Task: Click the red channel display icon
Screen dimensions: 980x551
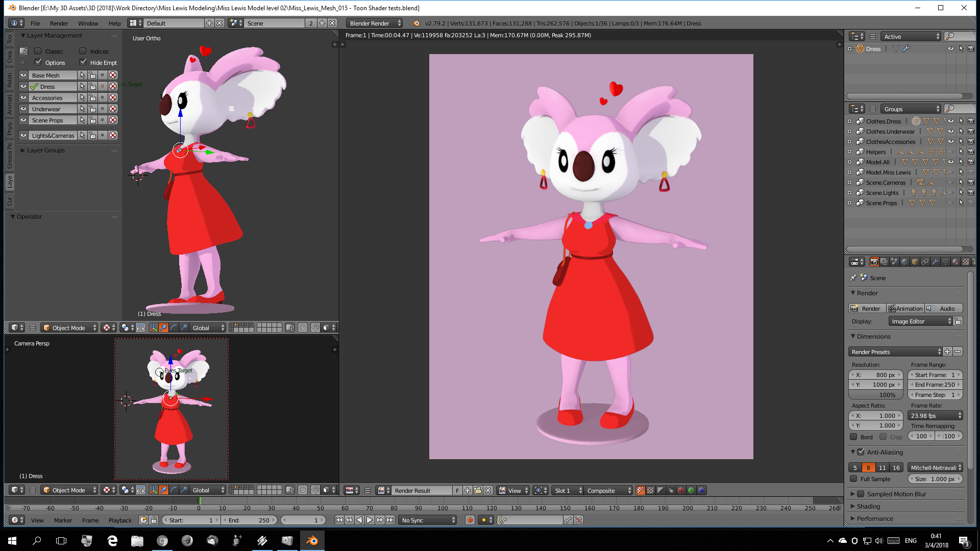Action: [x=681, y=490]
